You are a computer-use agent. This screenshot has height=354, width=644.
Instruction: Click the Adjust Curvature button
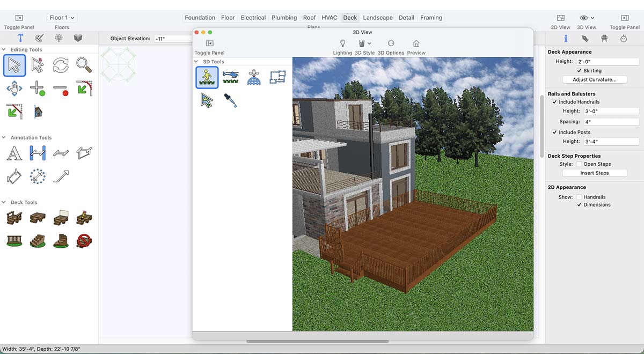click(594, 79)
